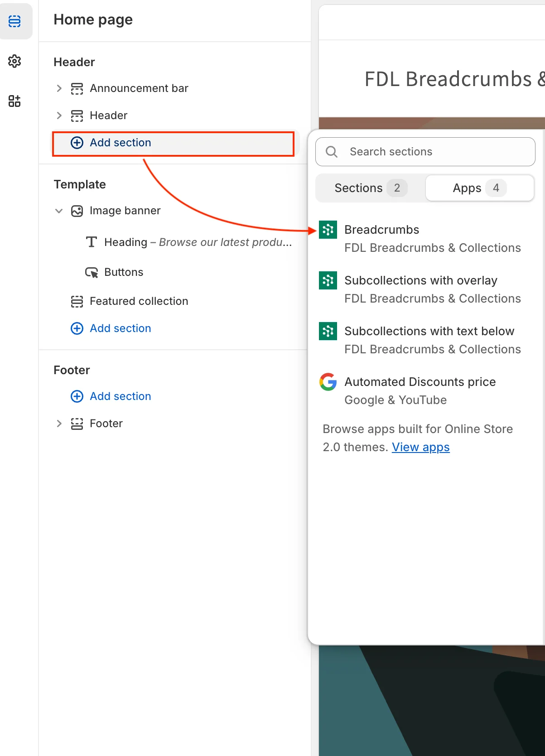This screenshot has height=756, width=545.
Task: Collapse the Image banner section
Action: (59, 211)
